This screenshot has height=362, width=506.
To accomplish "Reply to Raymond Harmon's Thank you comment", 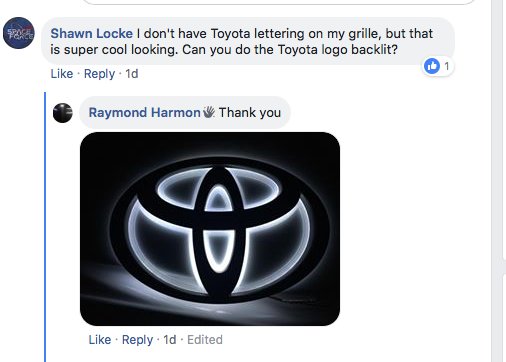I will click(x=137, y=340).
